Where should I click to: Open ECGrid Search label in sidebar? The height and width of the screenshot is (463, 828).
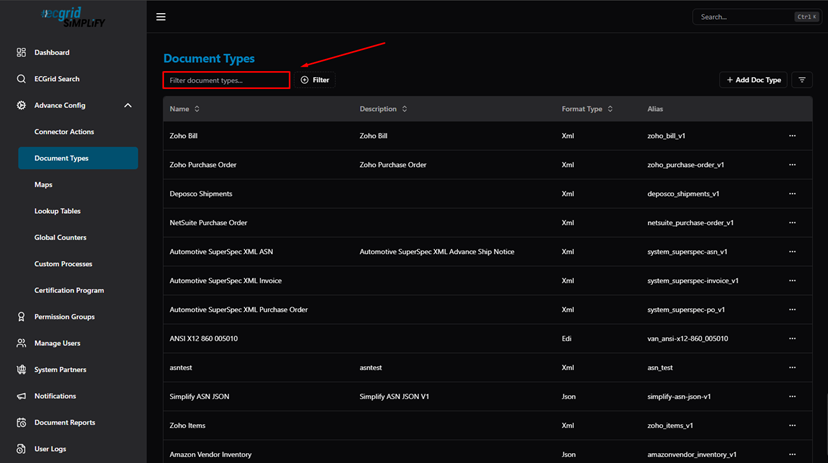click(x=57, y=79)
